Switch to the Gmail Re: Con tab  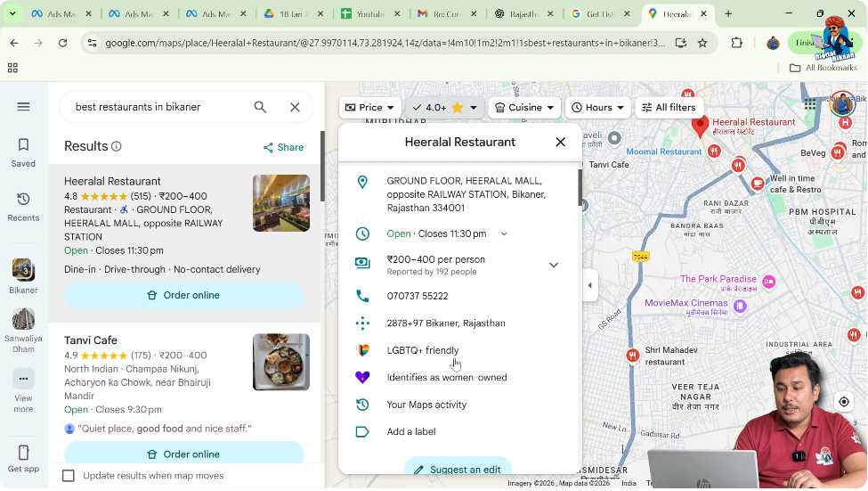[x=447, y=14]
